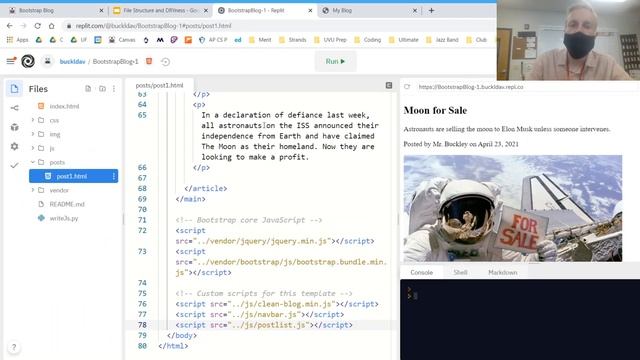Expand the js folder
The width and height of the screenshot is (640, 360).
(52, 148)
